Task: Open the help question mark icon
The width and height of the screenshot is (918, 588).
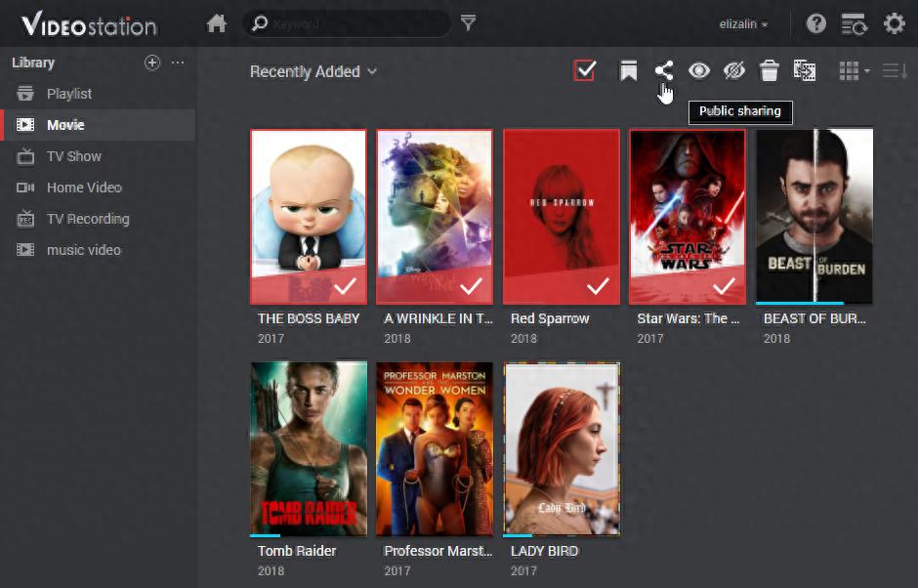Action: (x=816, y=24)
